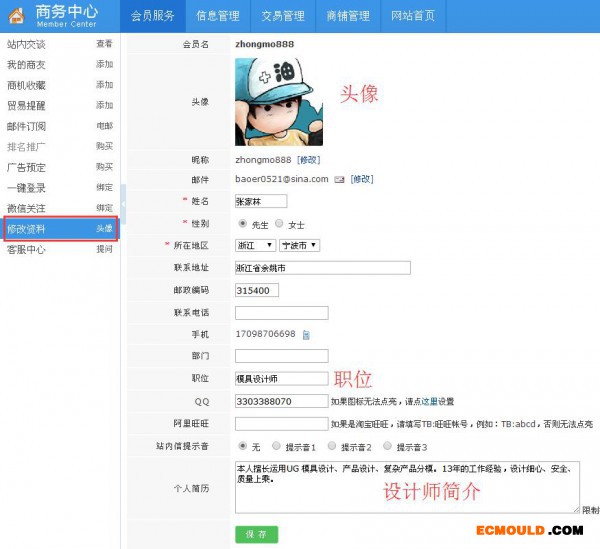Click the Member Center home logo icon
600x549 pixels.
click(16, 15)
